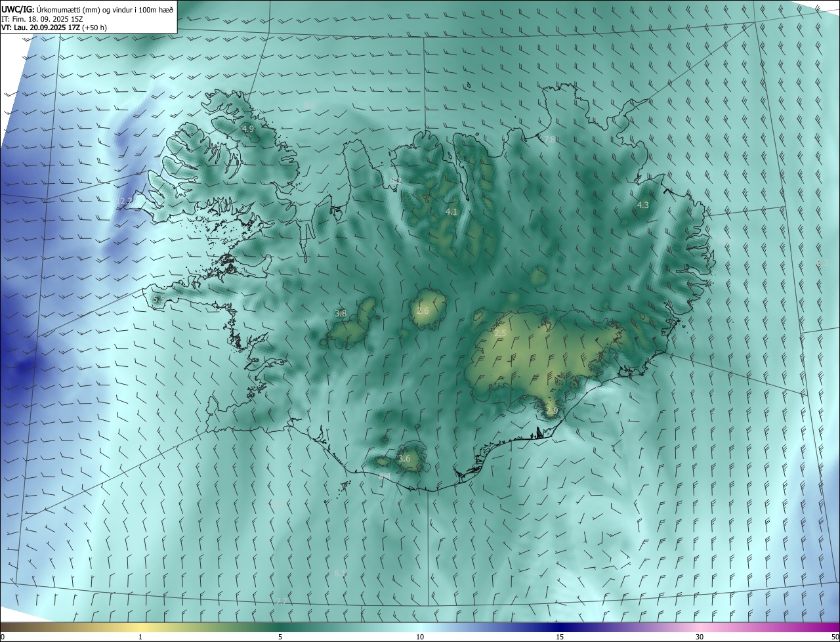Click the 30 tick on the color scale
The width and height of the screenshot is (840, 642).
coord(700,637)
